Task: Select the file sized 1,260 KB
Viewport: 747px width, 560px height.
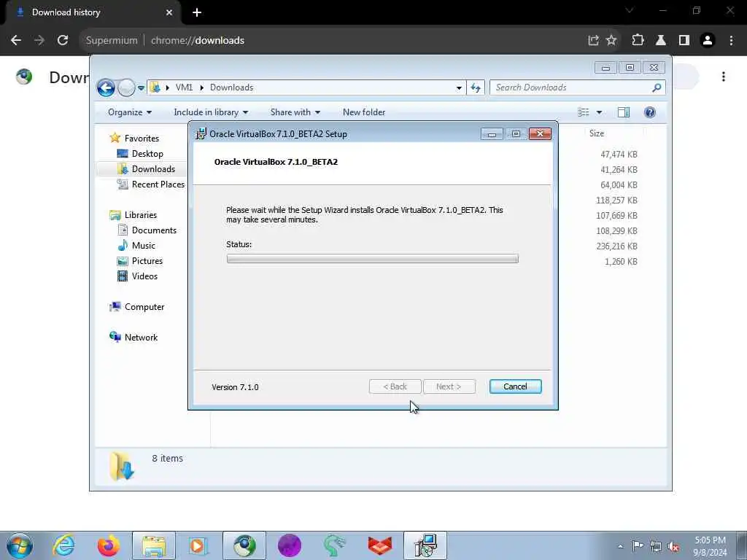Action: point(621,262)
